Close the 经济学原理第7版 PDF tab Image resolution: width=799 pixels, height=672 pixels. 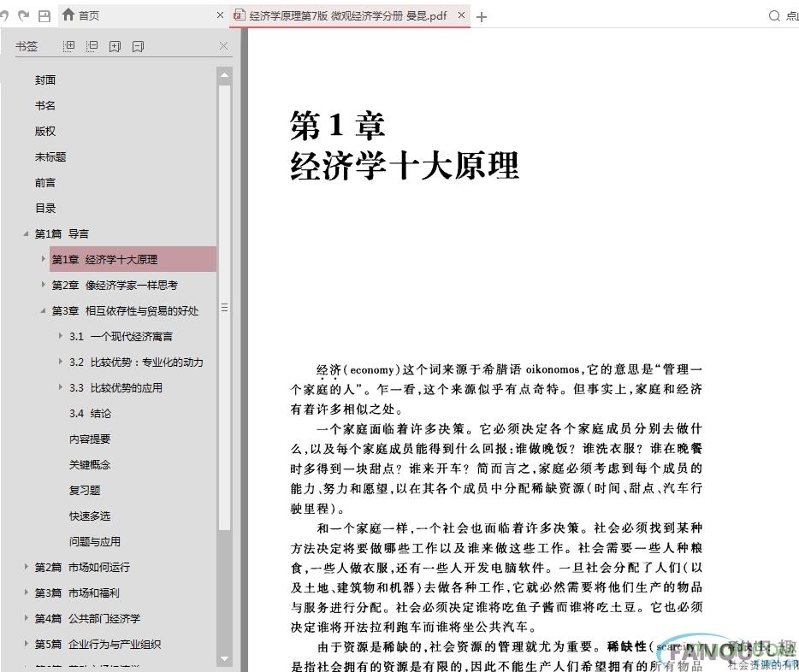[463, 15]
